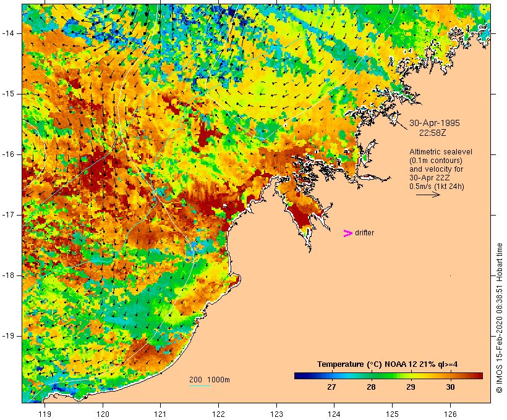
Task: Click the '30-Apr 22Z' text line
Action: (x=429, y=178)
